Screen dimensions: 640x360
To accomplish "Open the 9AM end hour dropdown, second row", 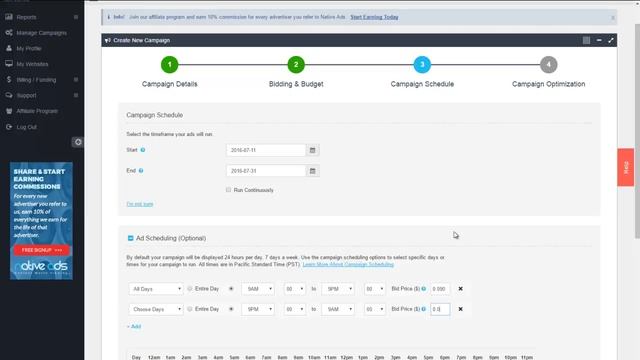I will (x=338, y=309).
